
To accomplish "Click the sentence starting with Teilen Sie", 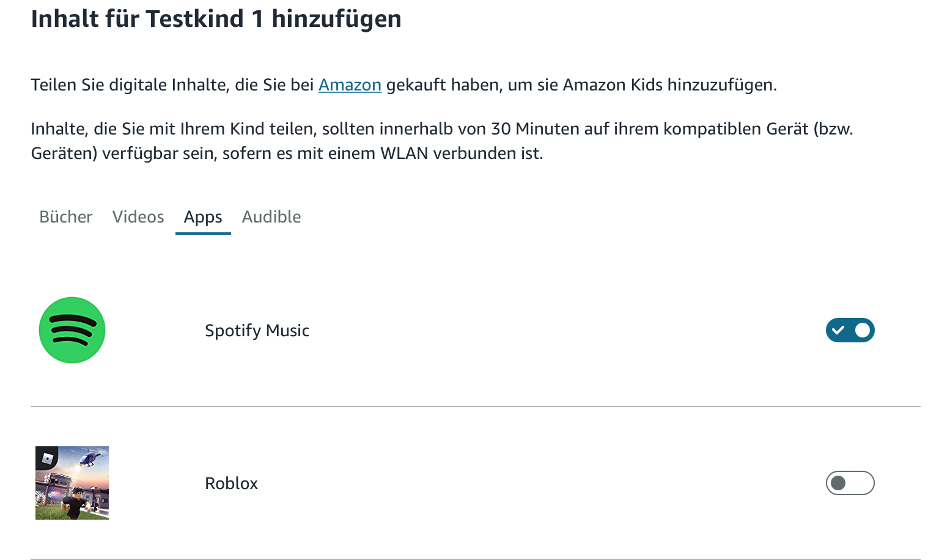I will click(403, 85).
